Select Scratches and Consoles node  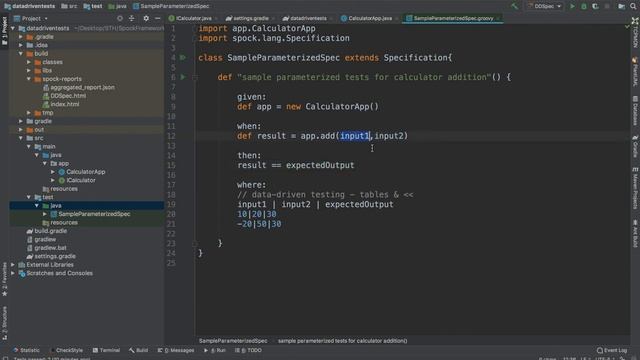pyautogui.click(x=59, y=273)
